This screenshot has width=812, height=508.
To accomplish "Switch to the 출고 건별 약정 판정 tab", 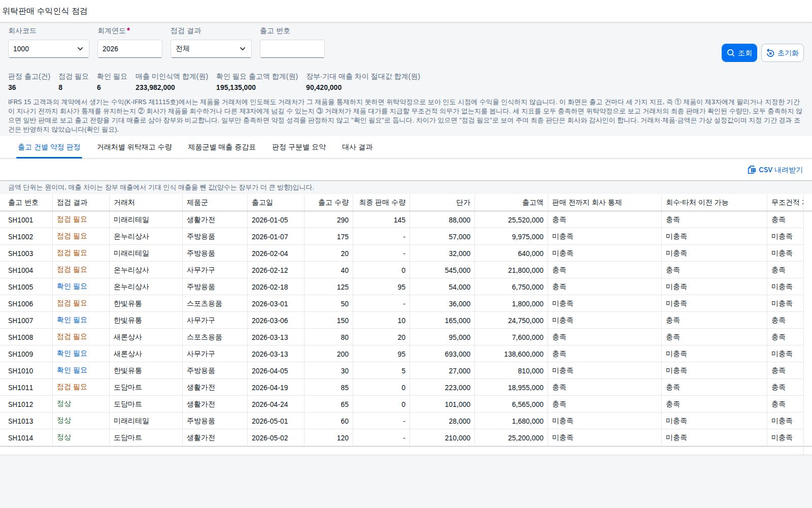I will pyautogui.click(x=49, y=147).
